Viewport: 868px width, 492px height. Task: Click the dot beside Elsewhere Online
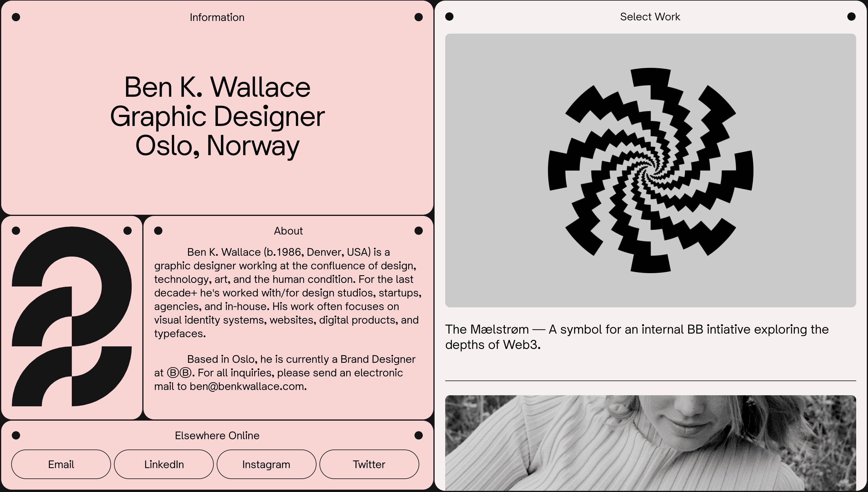click(16, 436)
